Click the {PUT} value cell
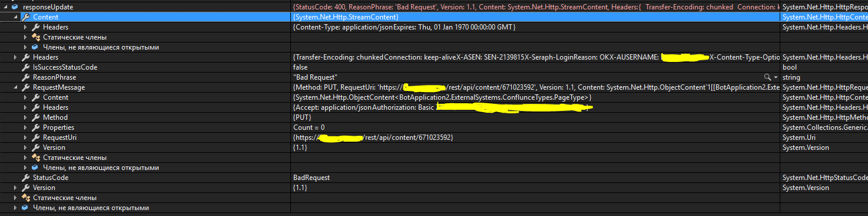The image size is (868, 216). coord(303,117)
